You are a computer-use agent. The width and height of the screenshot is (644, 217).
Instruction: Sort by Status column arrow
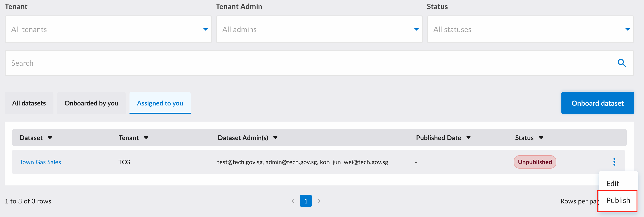coord(541,137)
